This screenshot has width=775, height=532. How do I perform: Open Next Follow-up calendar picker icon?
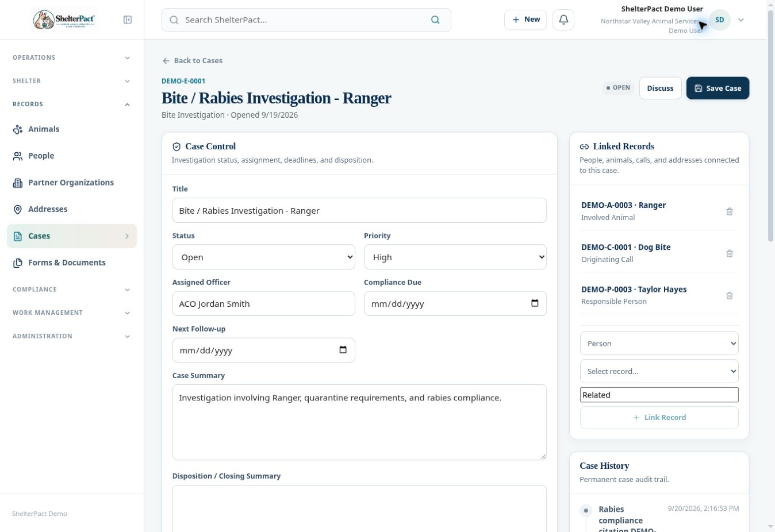point(343,350)
